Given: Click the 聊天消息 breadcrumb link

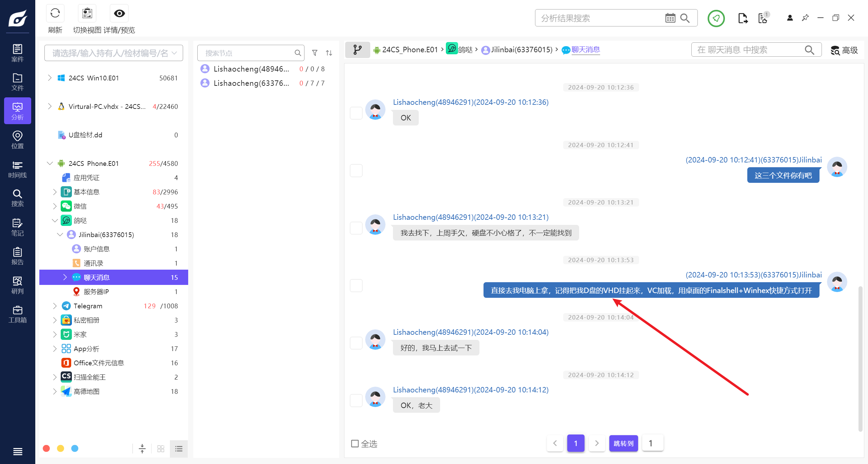Looking at the screenshot, I should click(x=586, y=50).
